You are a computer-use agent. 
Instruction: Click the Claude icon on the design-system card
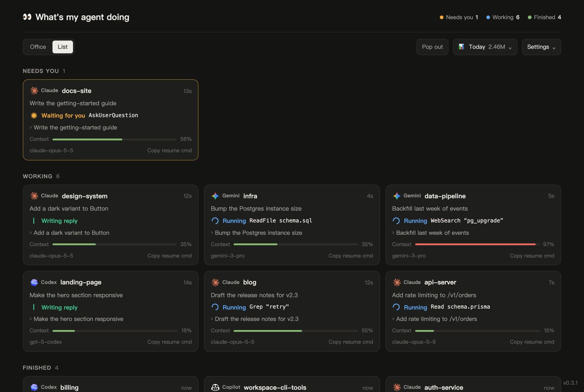(x=34, y=196)
